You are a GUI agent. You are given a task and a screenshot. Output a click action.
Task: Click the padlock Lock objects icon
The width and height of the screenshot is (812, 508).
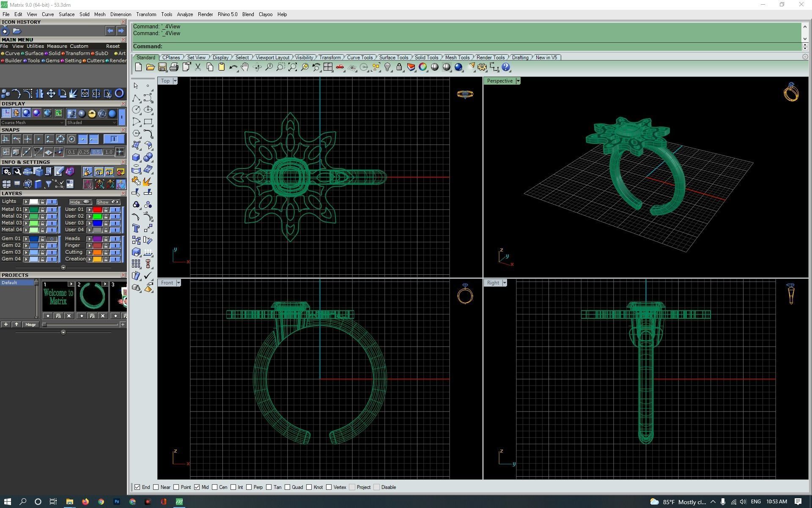tap(399, 67)
